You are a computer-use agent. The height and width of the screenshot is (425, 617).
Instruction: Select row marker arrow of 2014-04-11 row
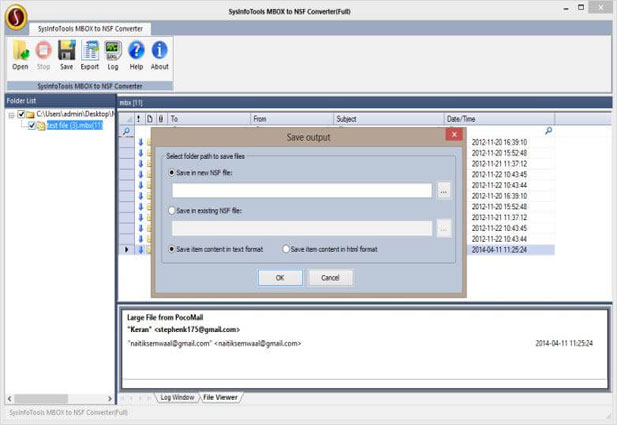pyautogui.click(x=126, y=249)
